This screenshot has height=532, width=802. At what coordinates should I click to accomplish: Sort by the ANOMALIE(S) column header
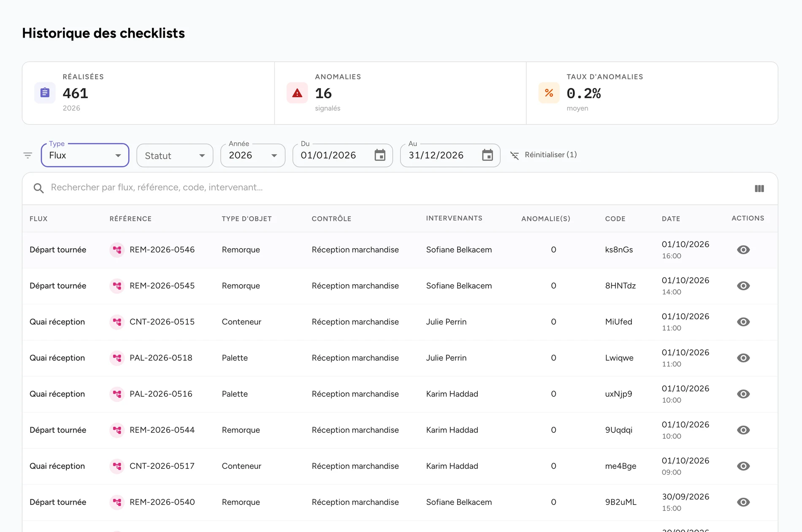546,219
